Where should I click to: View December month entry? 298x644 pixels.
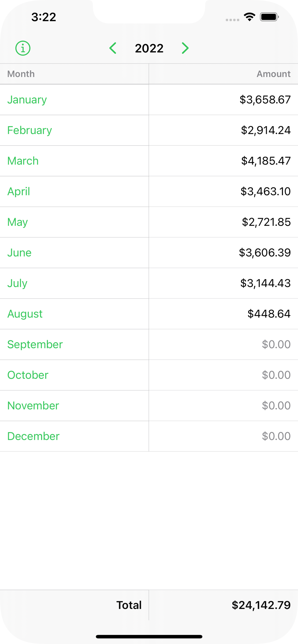(34, 436)
